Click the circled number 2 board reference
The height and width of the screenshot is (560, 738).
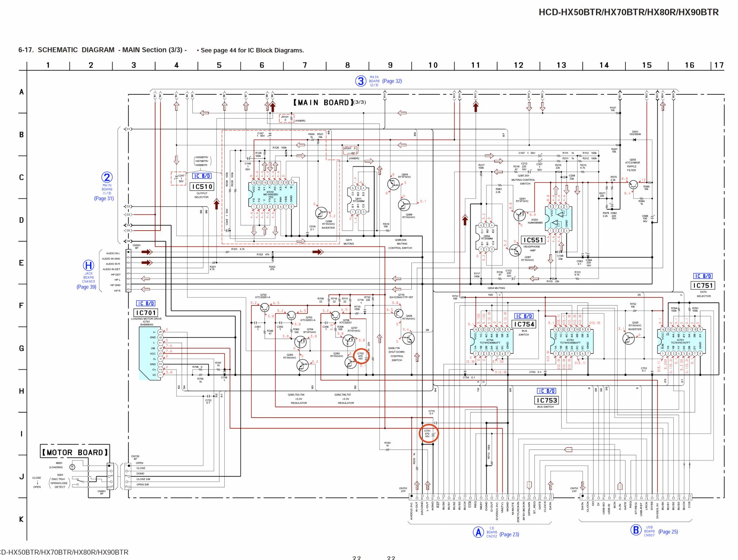107,177
